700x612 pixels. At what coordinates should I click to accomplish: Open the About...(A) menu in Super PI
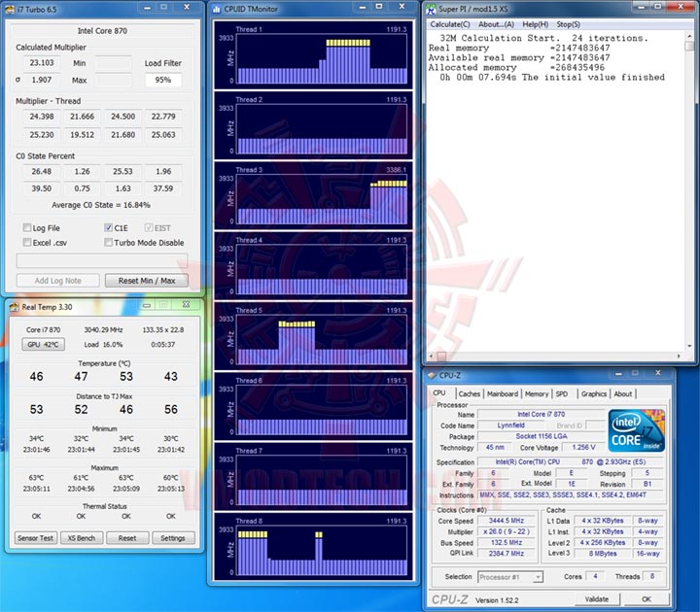pyautogui.click(x=496, y=24)
